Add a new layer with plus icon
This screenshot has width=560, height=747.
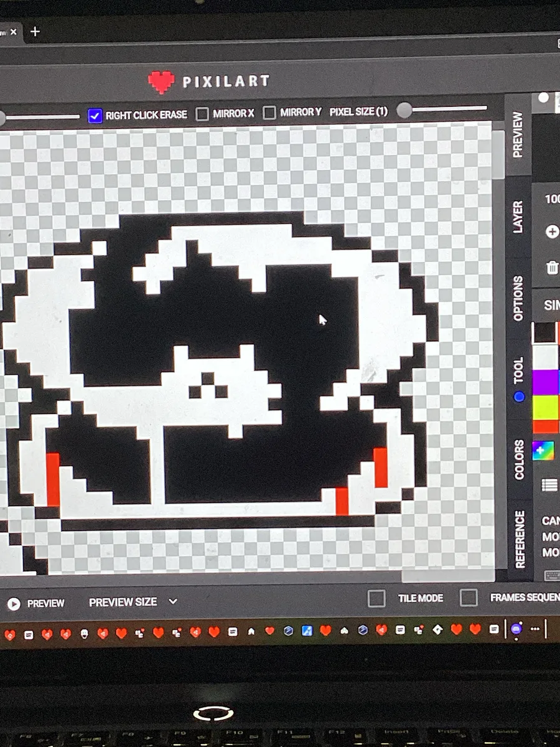point(551,232)
